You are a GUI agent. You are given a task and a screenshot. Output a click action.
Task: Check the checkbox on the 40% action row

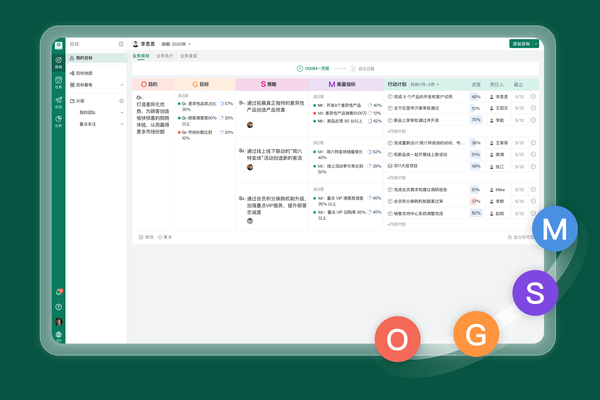[x=390, y=97]
